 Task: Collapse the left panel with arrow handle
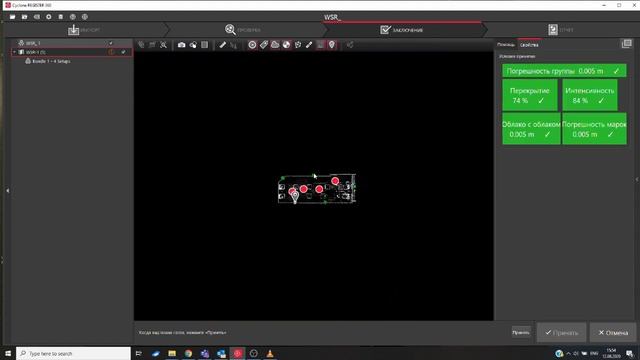tap(7, 191)
